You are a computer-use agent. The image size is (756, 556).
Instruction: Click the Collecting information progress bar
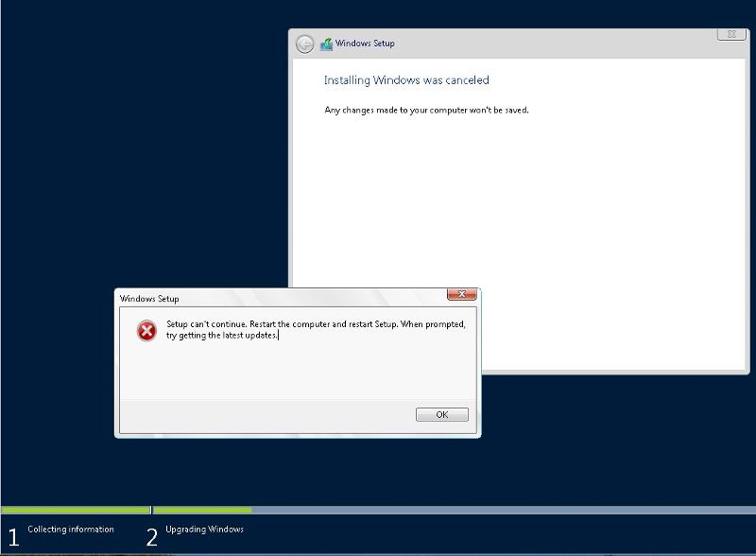[76, 510]
